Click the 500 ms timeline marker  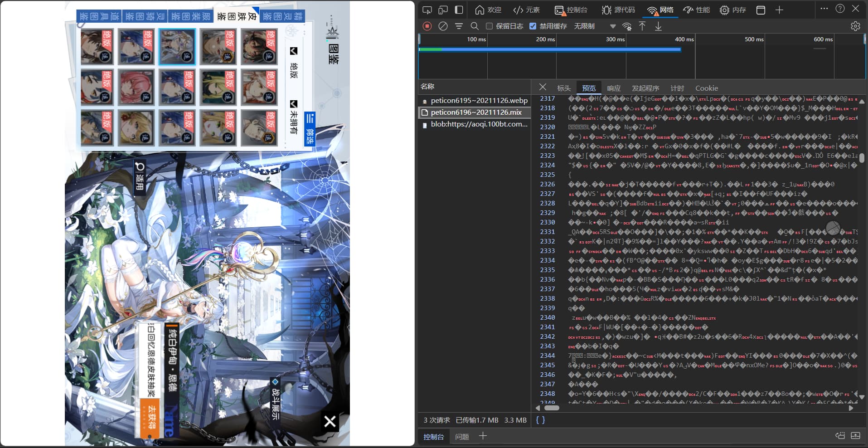click(x=754, y=39)
